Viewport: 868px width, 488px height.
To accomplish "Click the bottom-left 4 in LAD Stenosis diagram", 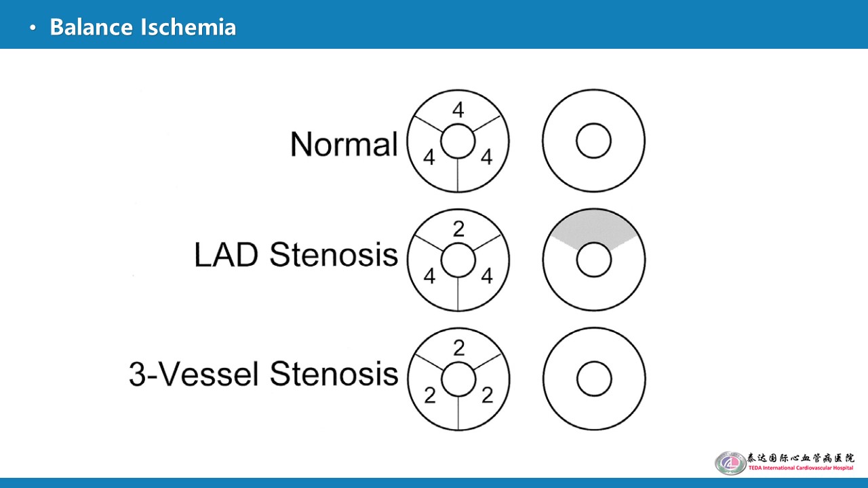I will click(x=429, y=277).
